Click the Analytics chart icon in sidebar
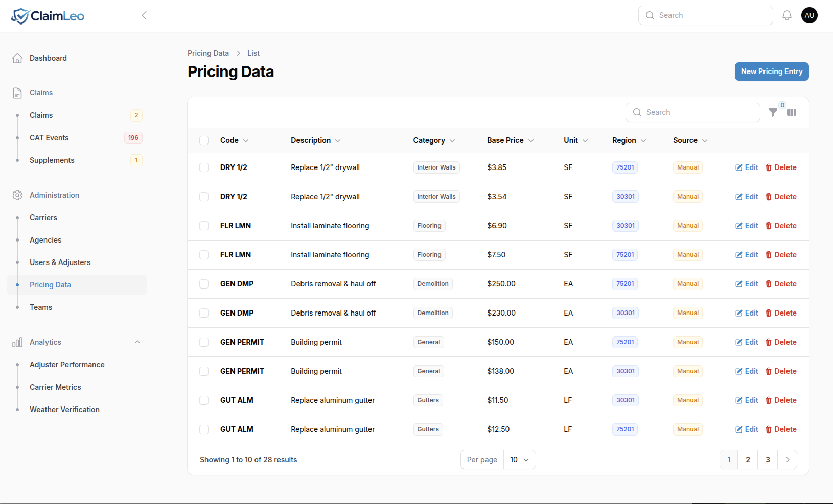833x504 pixels. coord(17,342)
